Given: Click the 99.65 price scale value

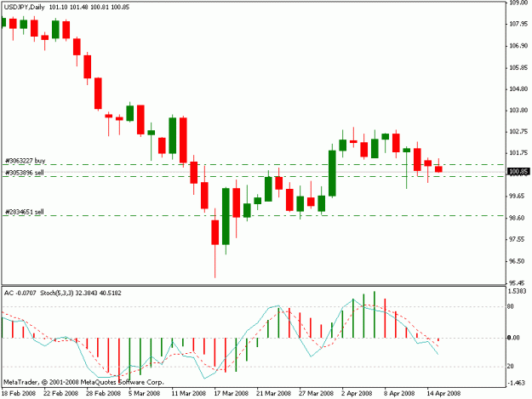Looking at the screenshot, I should (517, 197).
